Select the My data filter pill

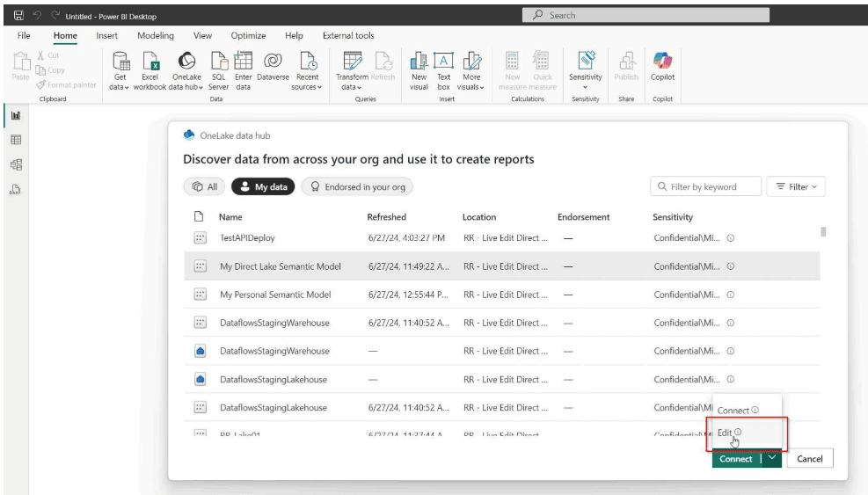tap(263, 187)
